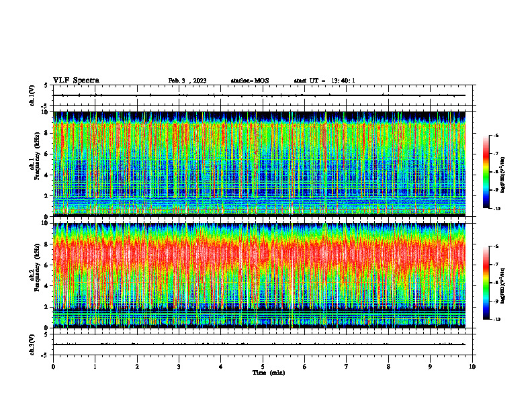Viewport: 532px width, 411px height.
Task: Select the date text "Feb. 3, 2023"
Action: pos(187,81)
